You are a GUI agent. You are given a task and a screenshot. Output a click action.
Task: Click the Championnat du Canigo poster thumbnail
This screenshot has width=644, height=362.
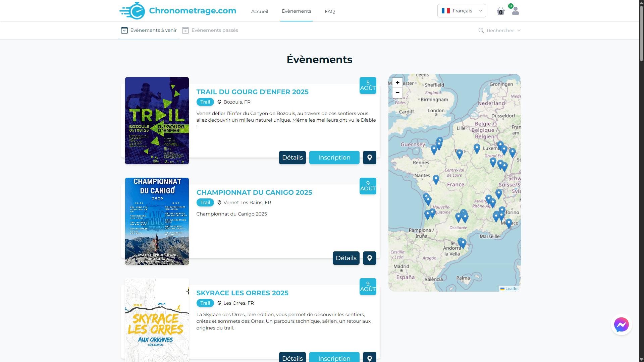click(157, 221)
